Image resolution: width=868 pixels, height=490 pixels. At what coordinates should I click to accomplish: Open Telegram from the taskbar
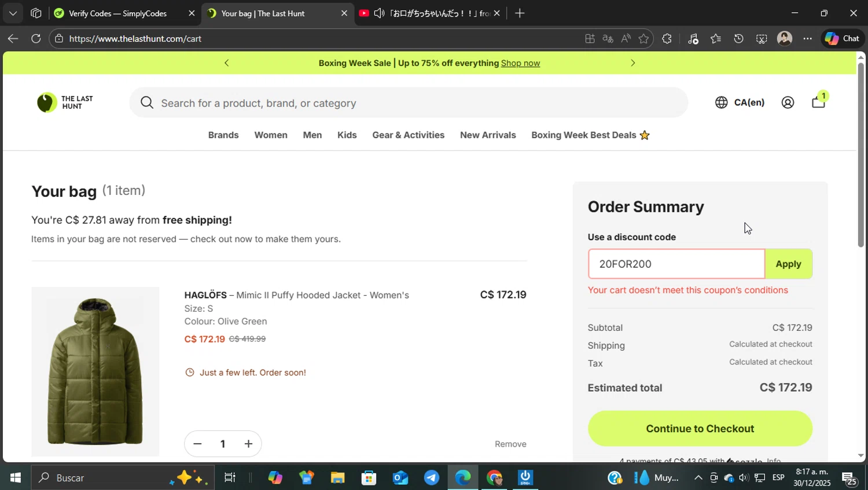point(431,478)
